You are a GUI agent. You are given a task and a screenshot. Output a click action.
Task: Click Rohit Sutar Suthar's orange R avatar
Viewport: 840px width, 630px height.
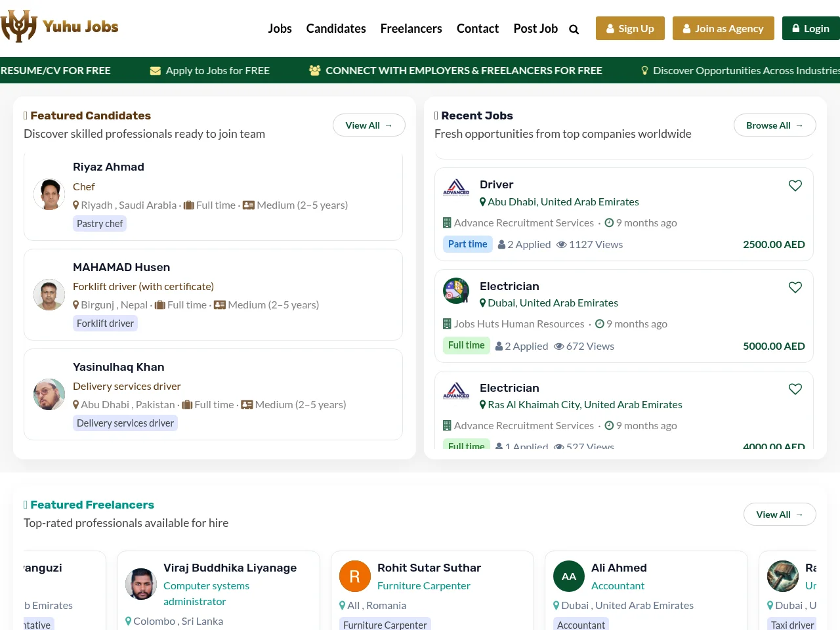click(355, 576)
